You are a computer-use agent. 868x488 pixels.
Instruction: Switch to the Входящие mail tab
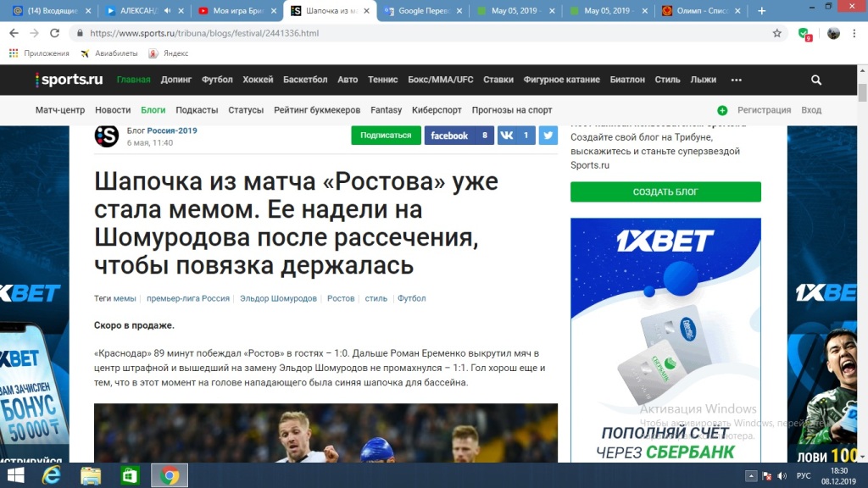tap(53, 10)
